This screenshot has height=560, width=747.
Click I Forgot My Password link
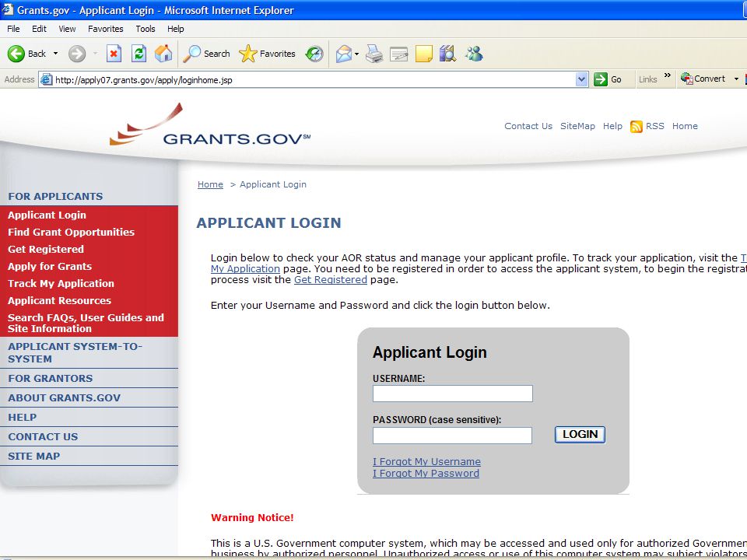point(426,474)
